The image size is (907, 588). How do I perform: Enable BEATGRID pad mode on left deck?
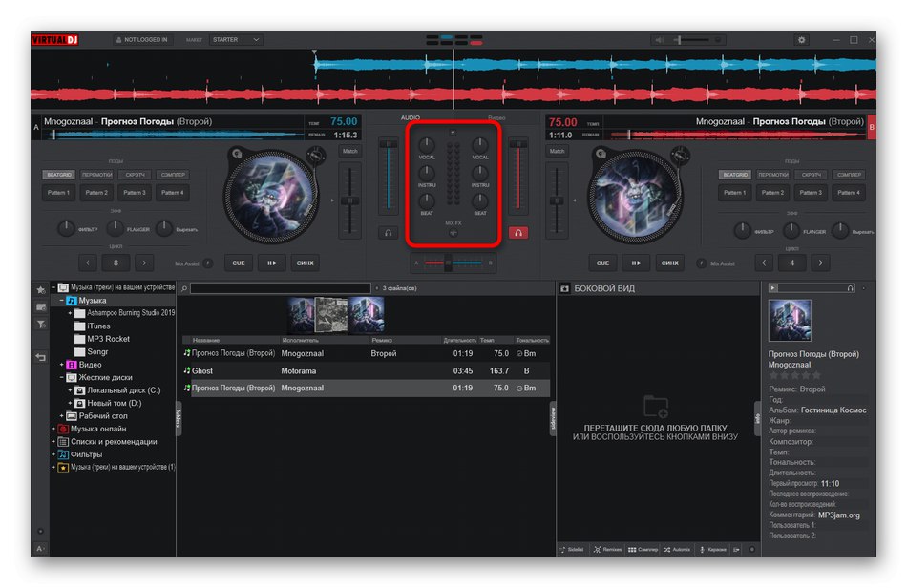point(57,175)
